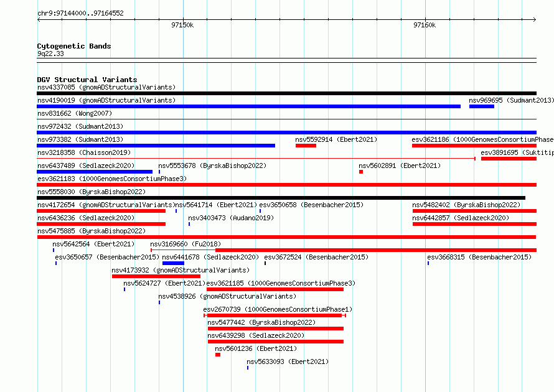Click the nsv5482402 ByrskaBishop2022 red bar
The height and width of the screenshot is (392, 554).
[x=474, y=211]
